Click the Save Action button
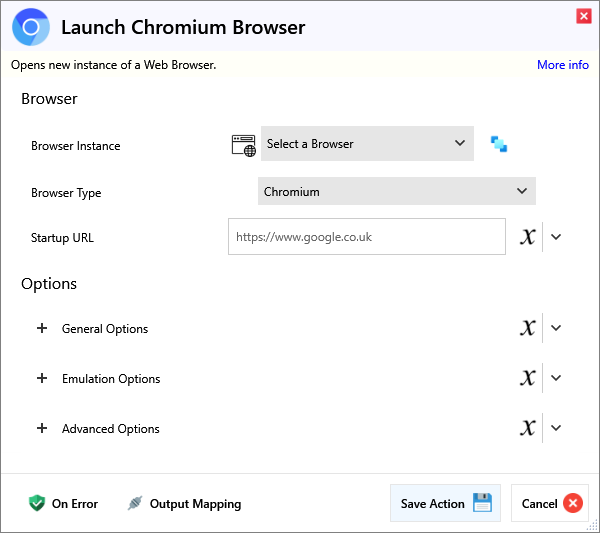The image size is (600, 533). 445,503
